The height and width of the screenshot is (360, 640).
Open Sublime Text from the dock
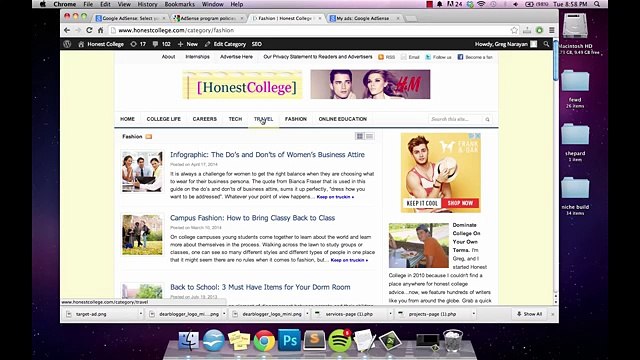(314, 340)
